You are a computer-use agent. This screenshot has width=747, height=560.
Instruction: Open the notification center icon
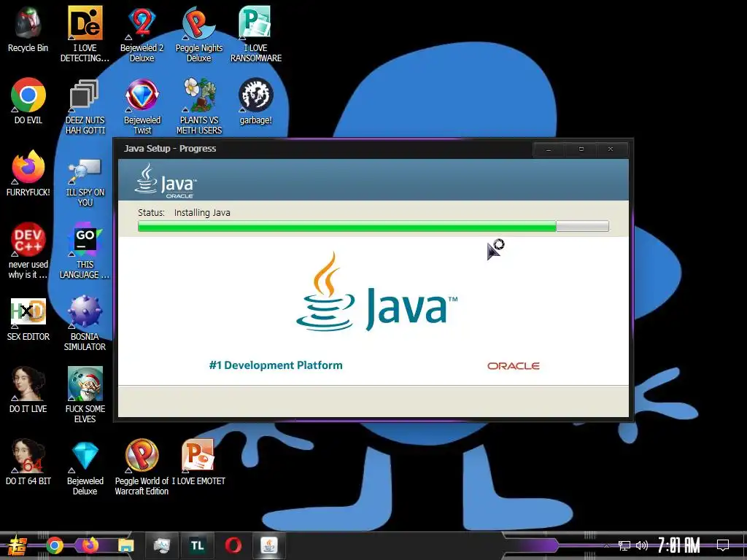coord(723,545)
